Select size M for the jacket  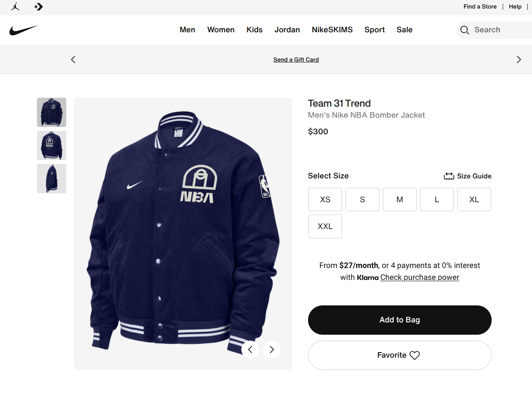tap(399, 199)
